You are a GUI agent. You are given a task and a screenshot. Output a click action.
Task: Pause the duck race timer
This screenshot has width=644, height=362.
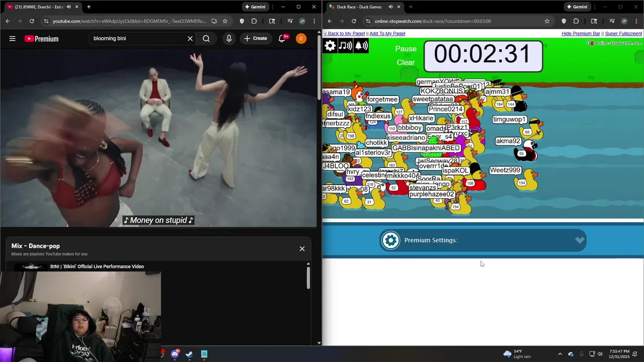tap(406, 49)
